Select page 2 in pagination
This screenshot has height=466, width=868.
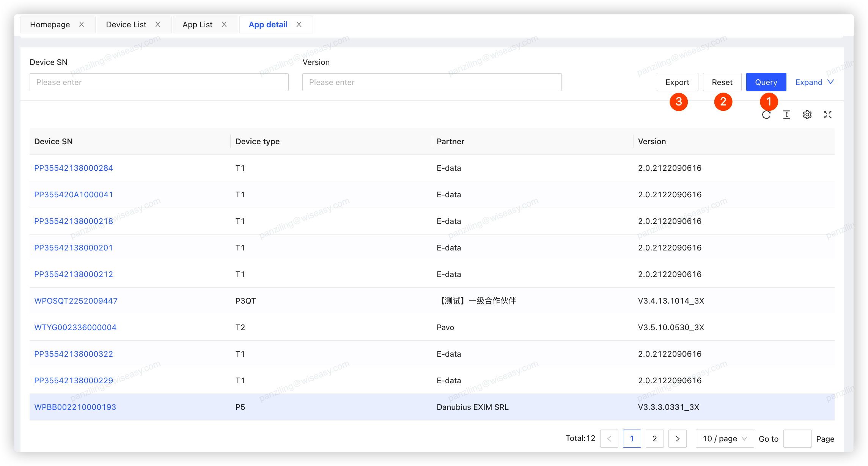655,438
